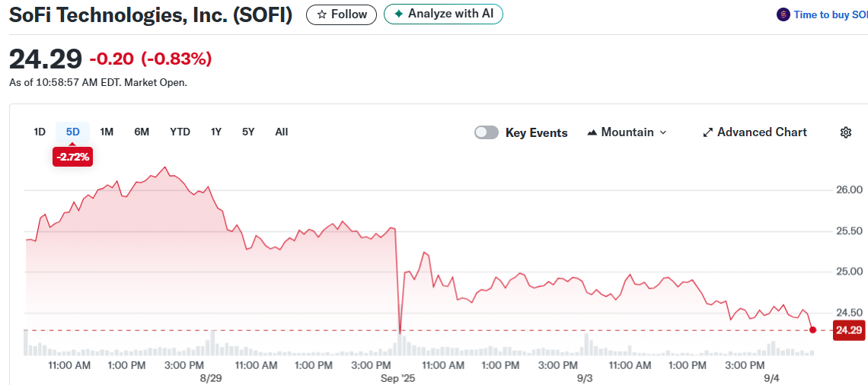This screenshot has width=868, height=385.
Task: Open chart settings gear icon
Action: 845,132
